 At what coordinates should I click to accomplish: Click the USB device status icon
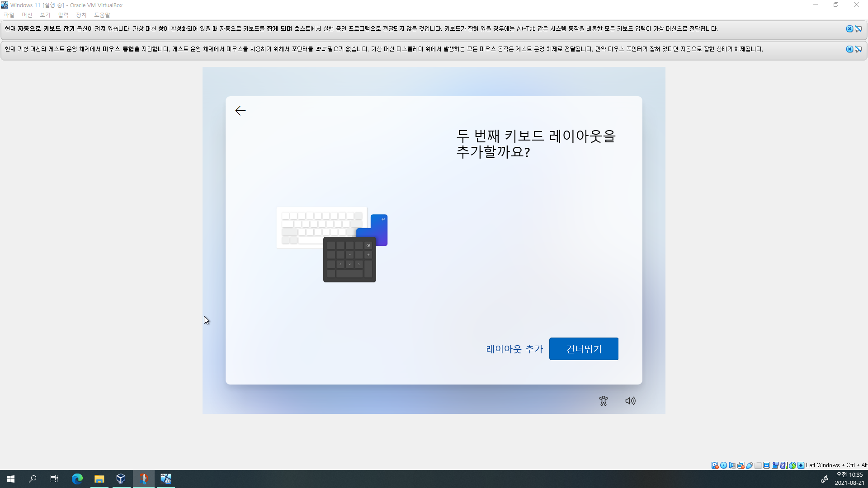[750, 465]
